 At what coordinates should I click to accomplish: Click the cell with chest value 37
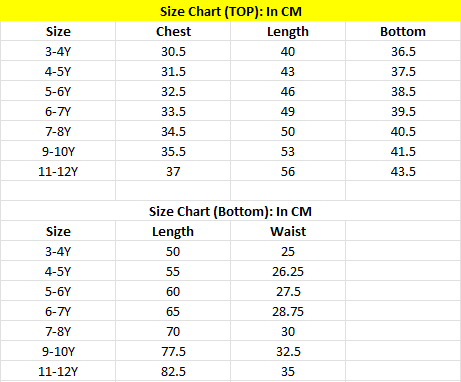tap(173, 171)
